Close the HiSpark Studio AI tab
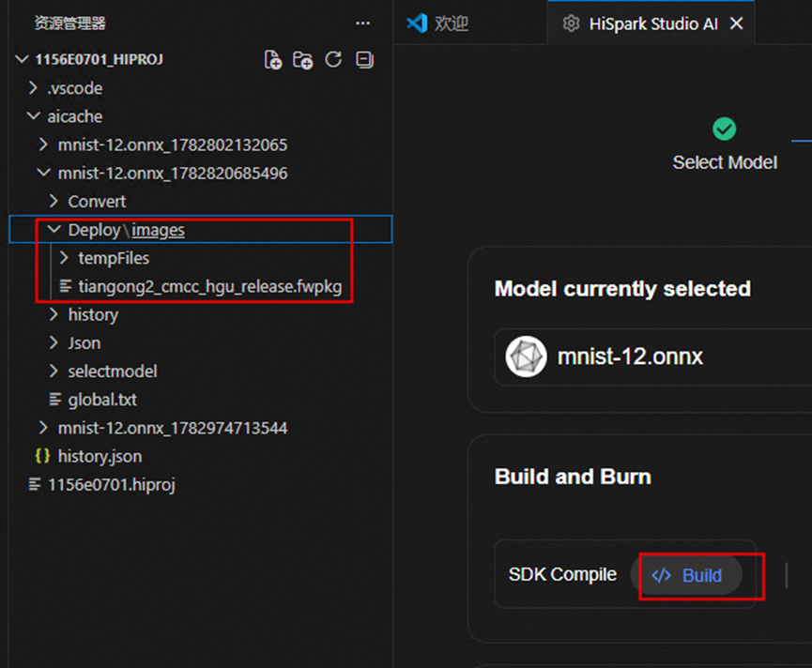 (736, 23)
